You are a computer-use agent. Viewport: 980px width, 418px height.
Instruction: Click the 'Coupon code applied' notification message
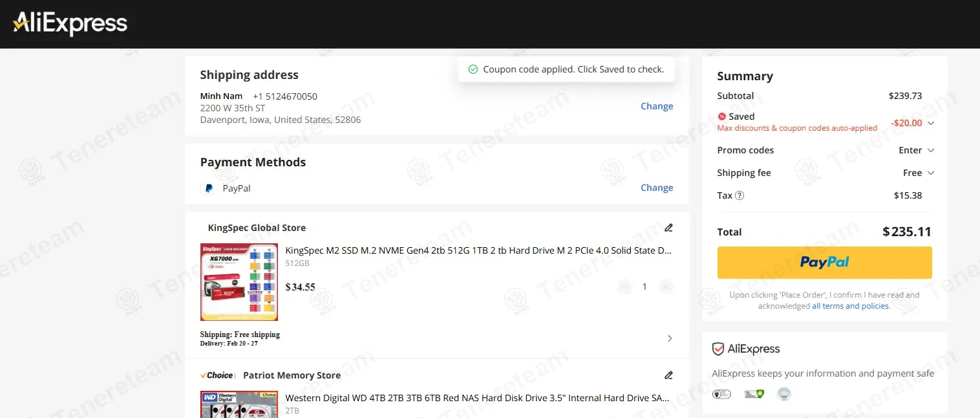(573, 69)
